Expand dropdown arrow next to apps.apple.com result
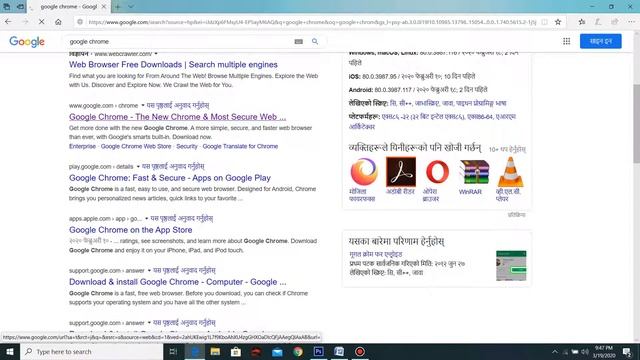This screenshot has width=640, height=360. [x=147, y=218]
